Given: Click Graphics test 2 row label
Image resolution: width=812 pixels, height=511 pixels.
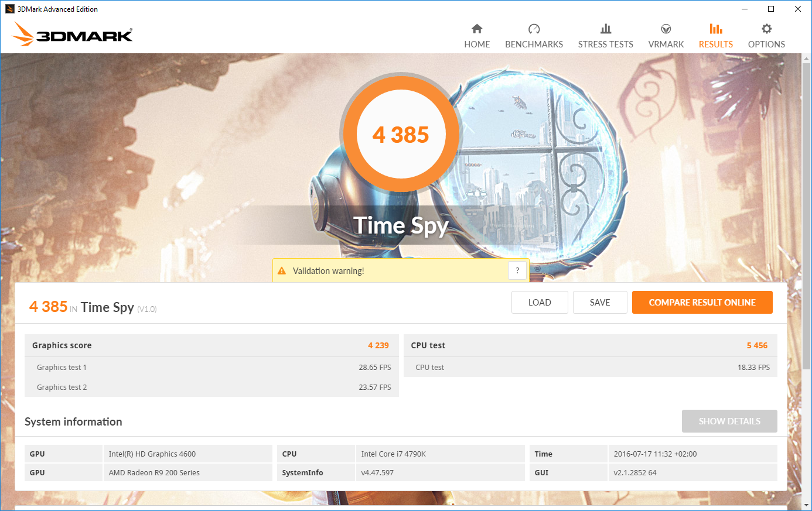Looking at the screenshot, I should tap(62, 387).
